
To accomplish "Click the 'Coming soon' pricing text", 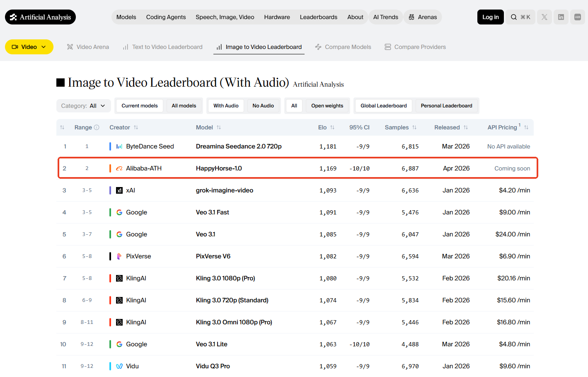I will coord(512,168).
